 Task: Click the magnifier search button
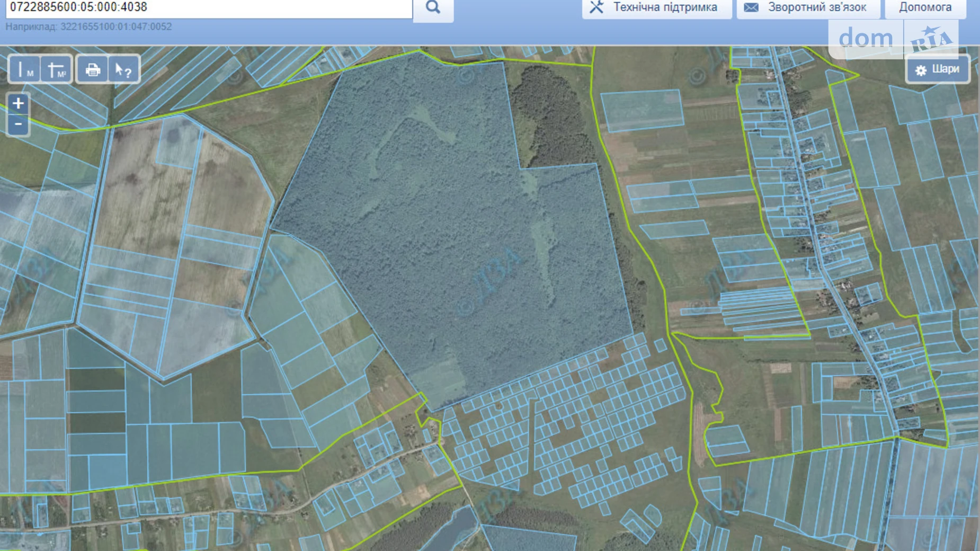(x=433, y=8)
